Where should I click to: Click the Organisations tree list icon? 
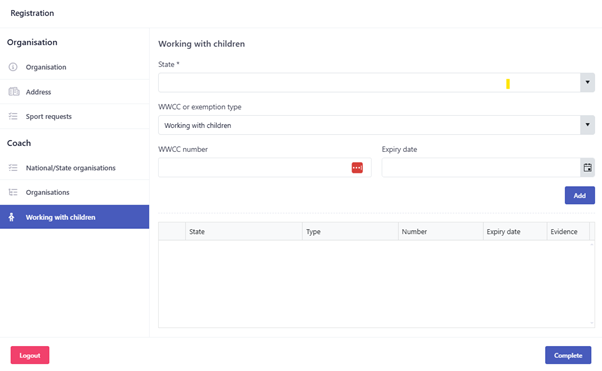click(x=13, y=192)
